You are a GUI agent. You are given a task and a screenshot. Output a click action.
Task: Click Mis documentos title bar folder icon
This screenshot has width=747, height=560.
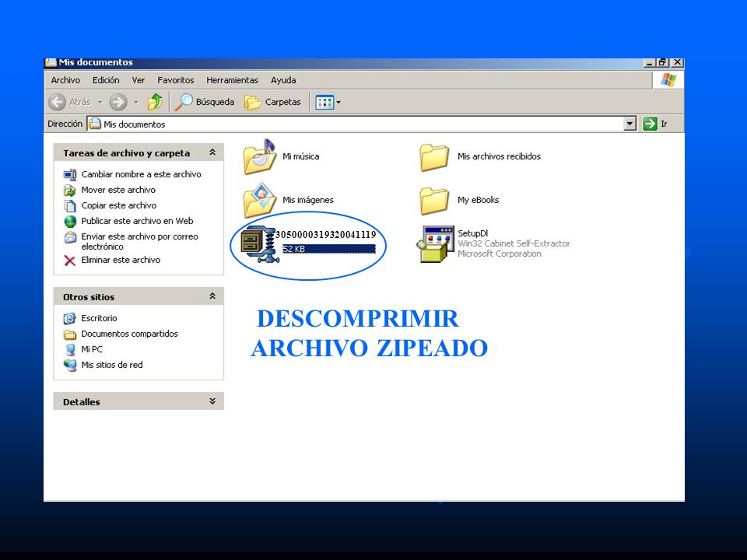coord(51,62)
